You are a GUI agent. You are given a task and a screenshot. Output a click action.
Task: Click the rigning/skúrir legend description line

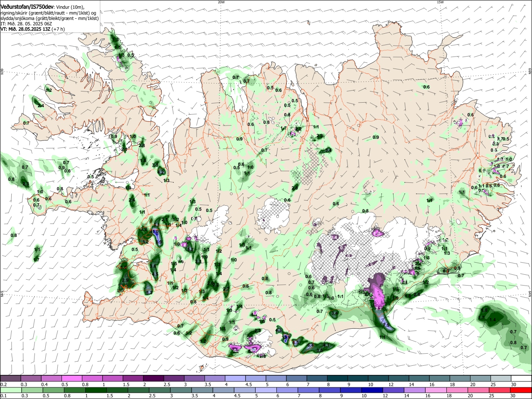click(x=49, y=13)
